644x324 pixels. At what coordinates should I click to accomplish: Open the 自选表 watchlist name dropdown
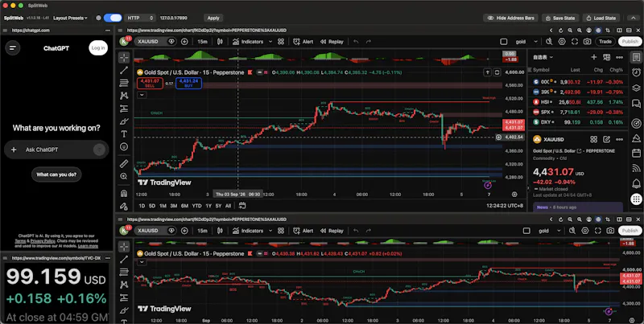(543, 57)
